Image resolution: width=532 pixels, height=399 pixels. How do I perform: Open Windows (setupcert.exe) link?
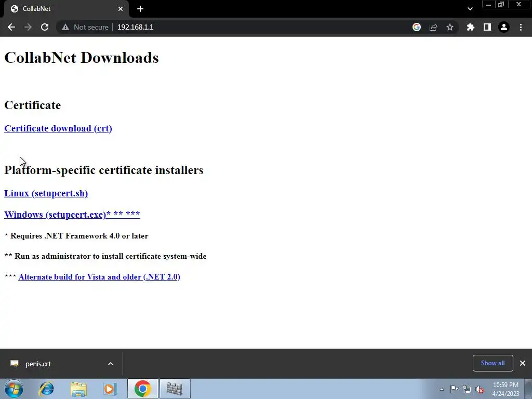72,215
